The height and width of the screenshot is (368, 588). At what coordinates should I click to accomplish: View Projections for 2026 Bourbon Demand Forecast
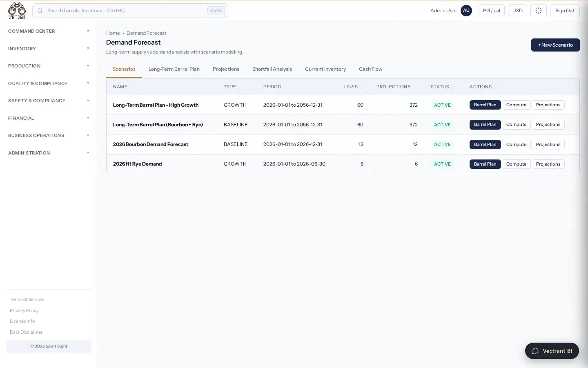(x=548, y=144)
